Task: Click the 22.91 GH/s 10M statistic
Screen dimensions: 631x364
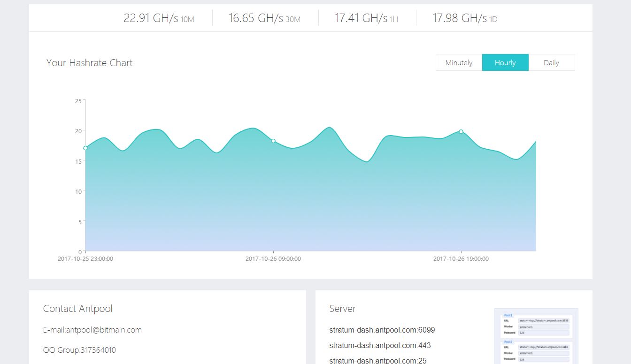Action: pos(159,18)
